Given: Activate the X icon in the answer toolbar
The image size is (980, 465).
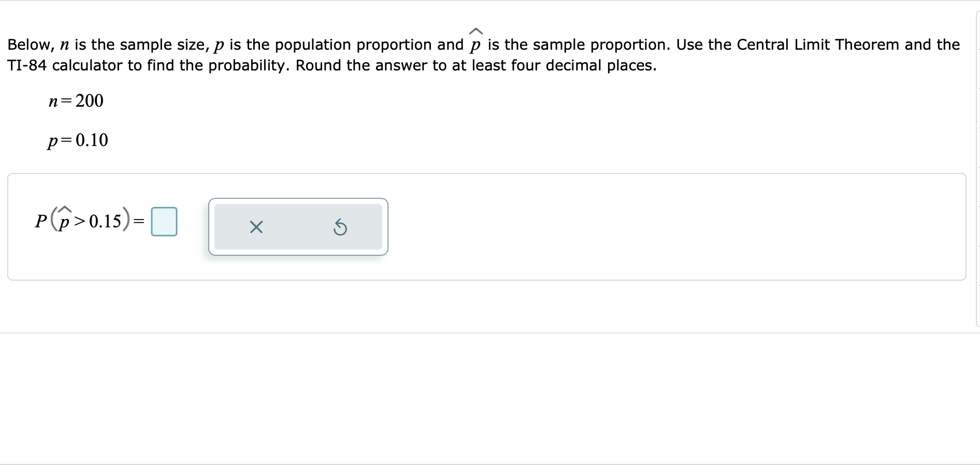Looking at the screenshot, I should pyautogui.click(x=256, y=227).
